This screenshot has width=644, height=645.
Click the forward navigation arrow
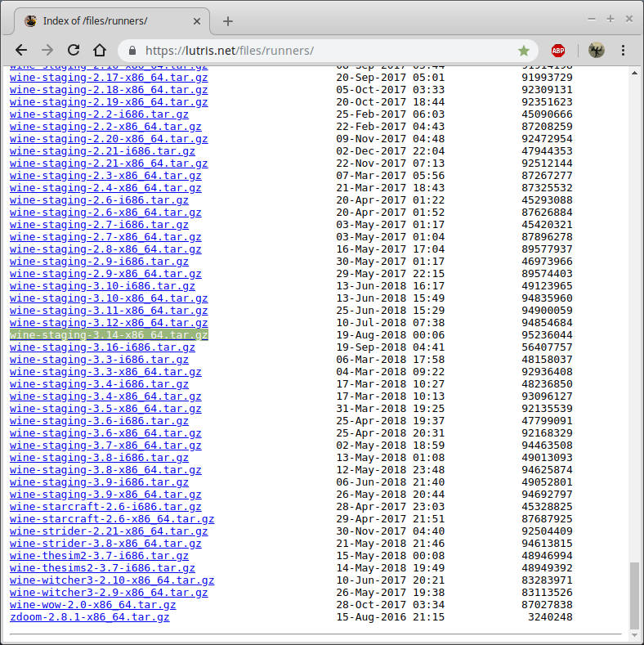click(x=47, y=51)
